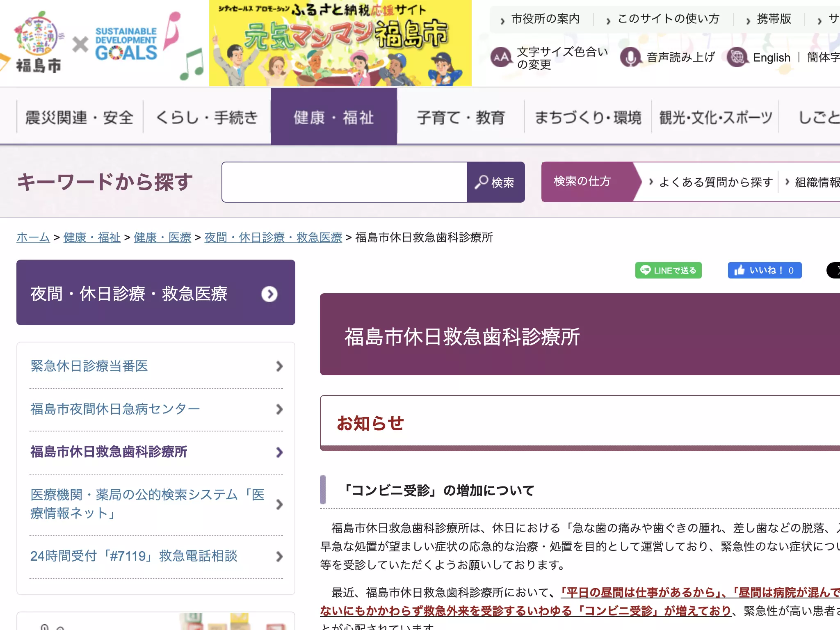
Task: Click arrow icon before このサイトの使い方
Action: pyautogui.click(x=609, y=21)
